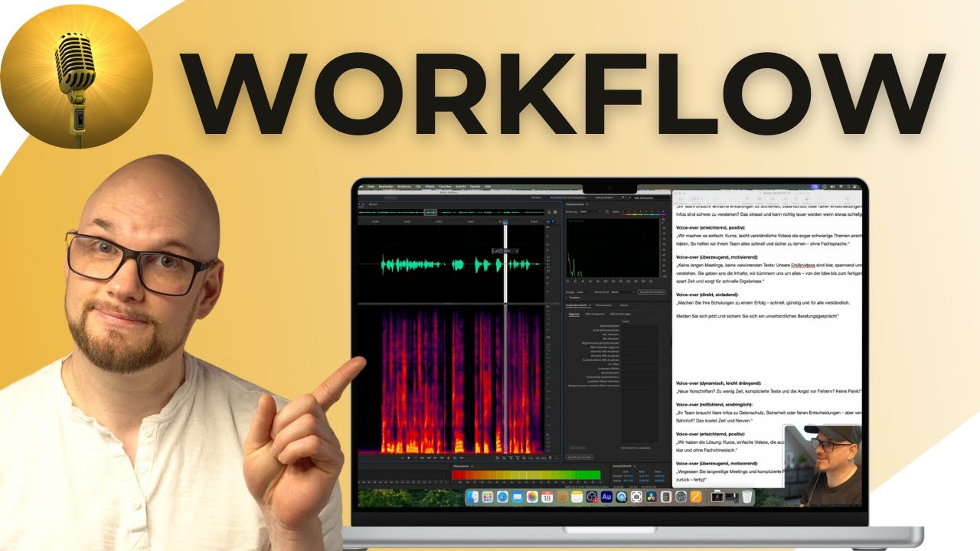The width and height of the screenshot is (980, 551).
Task: Open the Fenster menu
Action: click(475, 187)
